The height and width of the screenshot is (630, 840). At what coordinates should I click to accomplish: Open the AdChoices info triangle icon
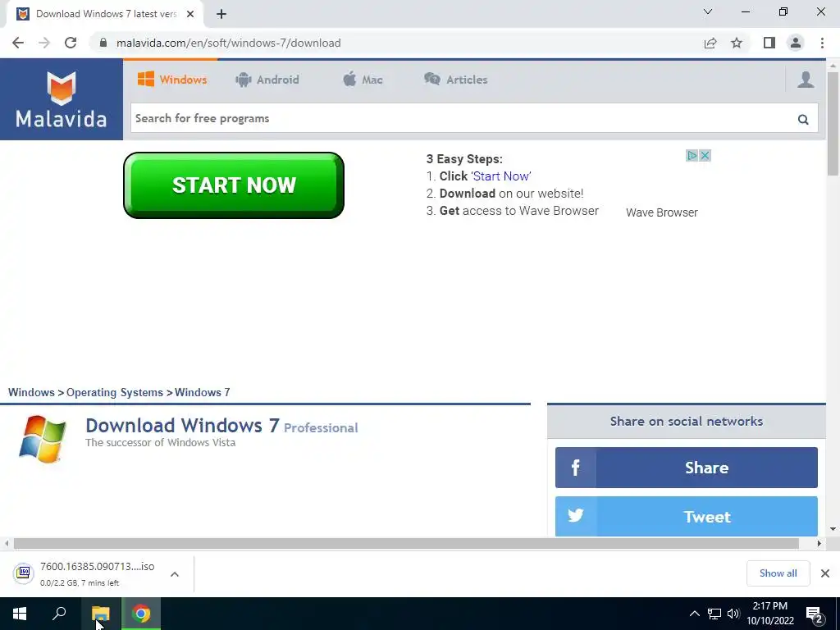coord(692,155)
